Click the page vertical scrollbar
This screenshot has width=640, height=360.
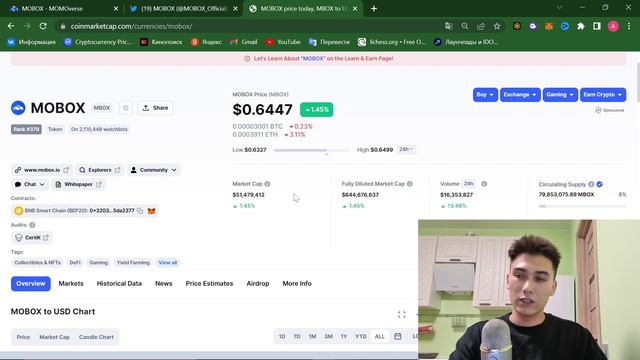point(638,82)
